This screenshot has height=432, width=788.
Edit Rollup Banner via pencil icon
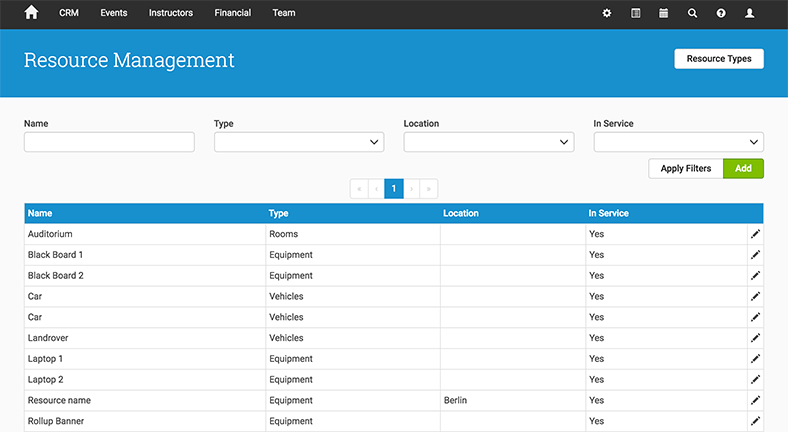(755, 421)
